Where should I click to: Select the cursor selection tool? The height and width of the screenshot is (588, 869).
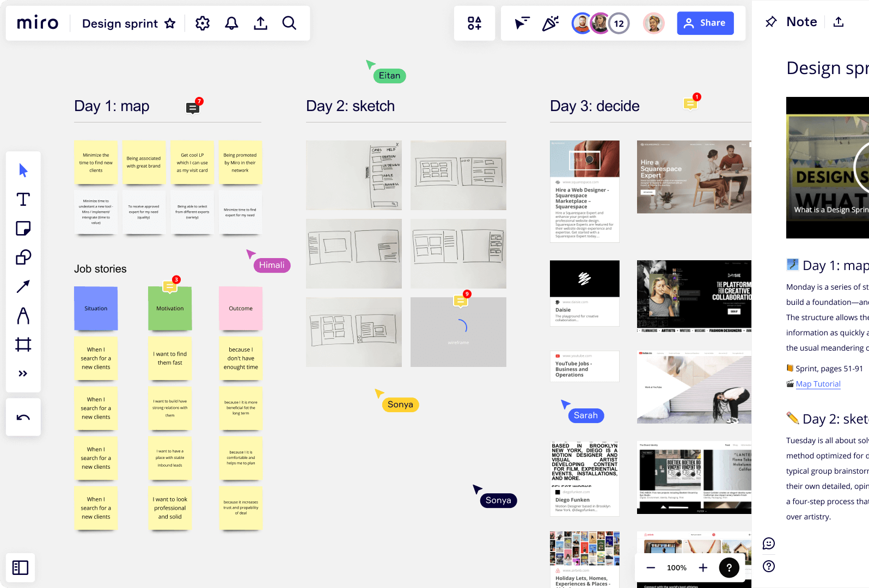23,170
